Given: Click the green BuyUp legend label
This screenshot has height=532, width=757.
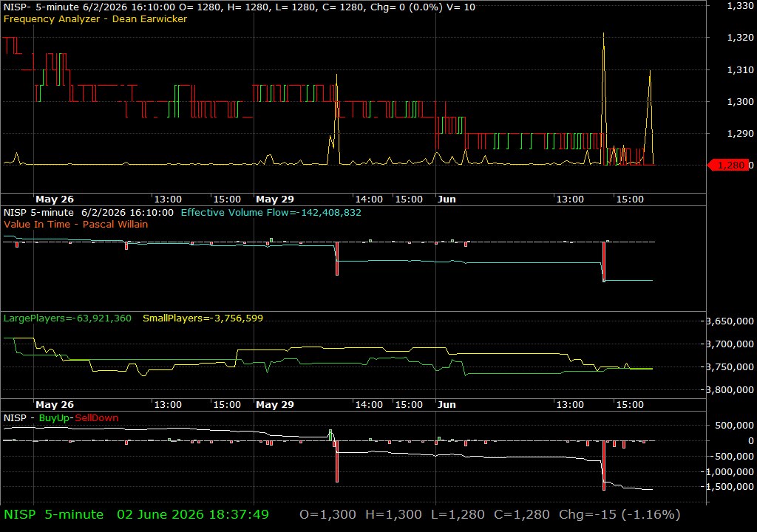Looking at the screenshot, I should [x=54, y=417].
